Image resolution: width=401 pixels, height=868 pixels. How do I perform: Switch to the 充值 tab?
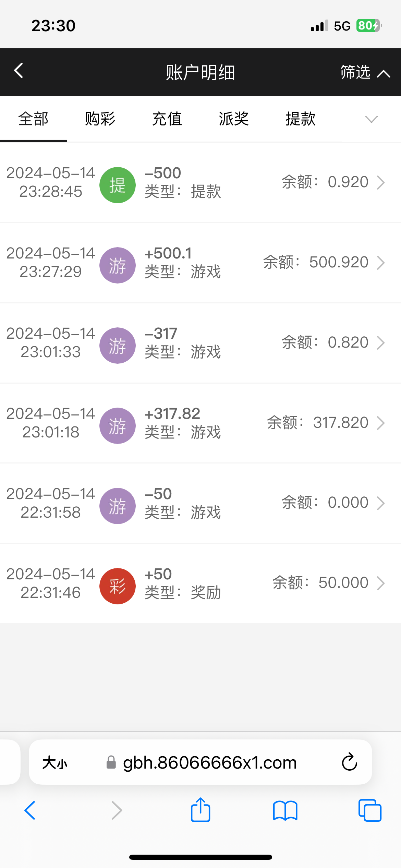[167, 119]
